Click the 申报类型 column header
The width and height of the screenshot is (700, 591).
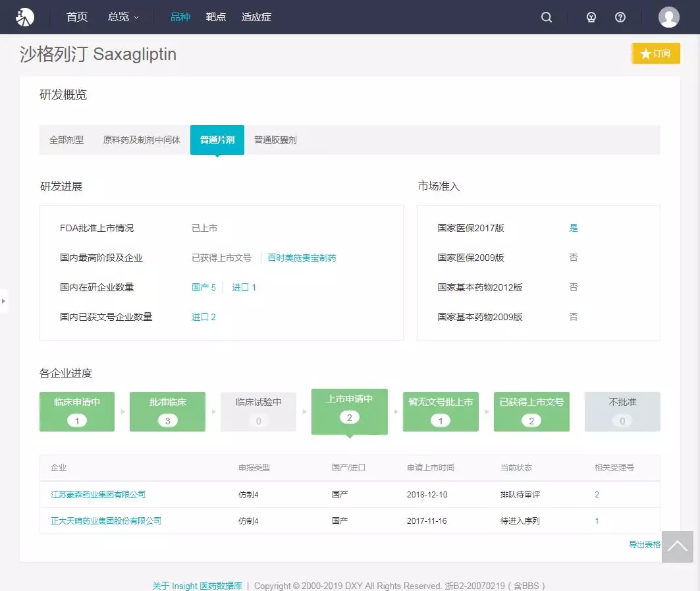[254, 468]
